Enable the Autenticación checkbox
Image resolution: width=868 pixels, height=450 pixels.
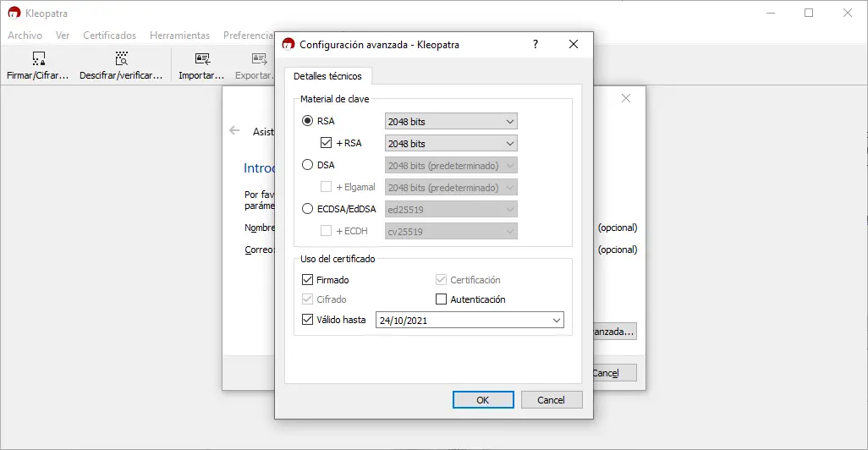click(442, 299)
